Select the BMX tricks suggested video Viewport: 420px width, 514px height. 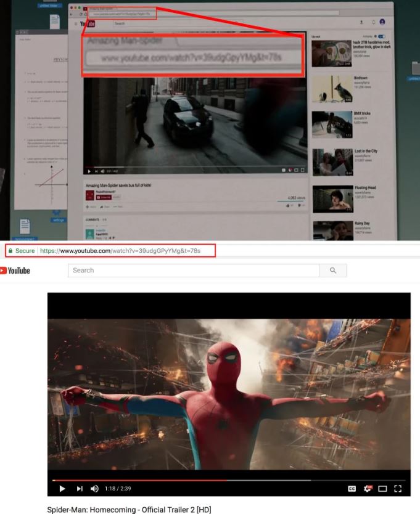pos(332,124)
